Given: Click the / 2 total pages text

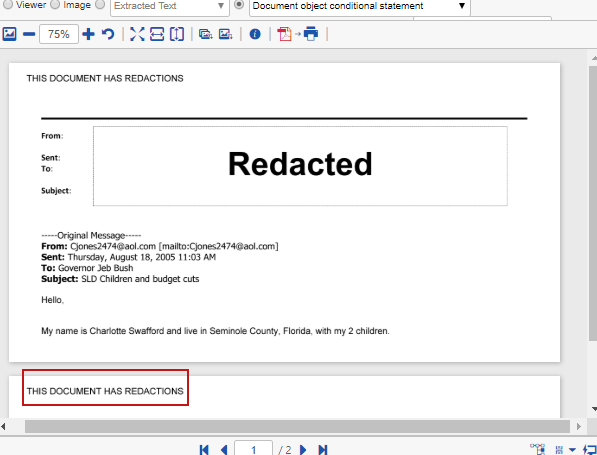Looking at the screenshot, I should [x=285, y=450].
